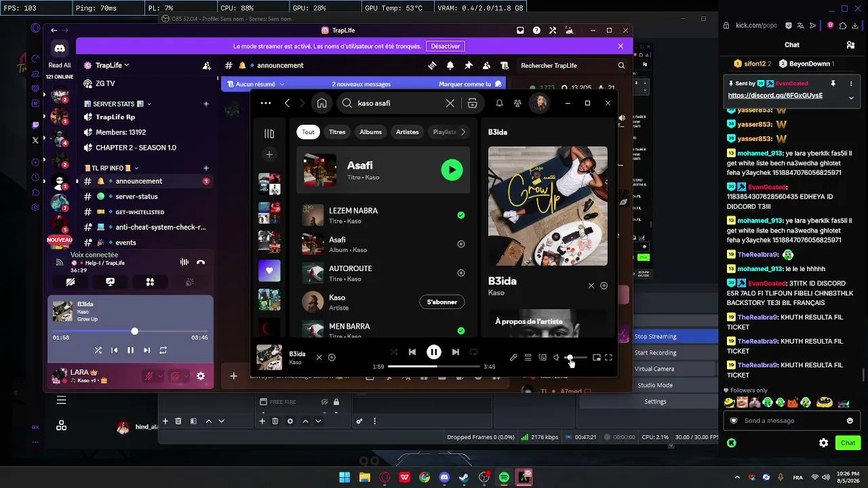This screenshot has width=868, height=488.
Task: Click Désactiver on streamer mode banner
Action: pyautogui.click(x=446, y=46)
